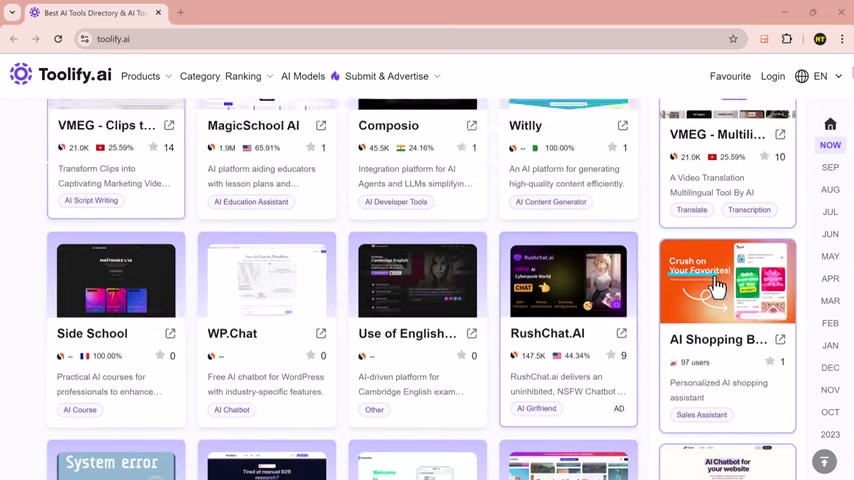Viewport: 854px width, 480px height.
Task: Click the Login link
Action: coord(773,76)
